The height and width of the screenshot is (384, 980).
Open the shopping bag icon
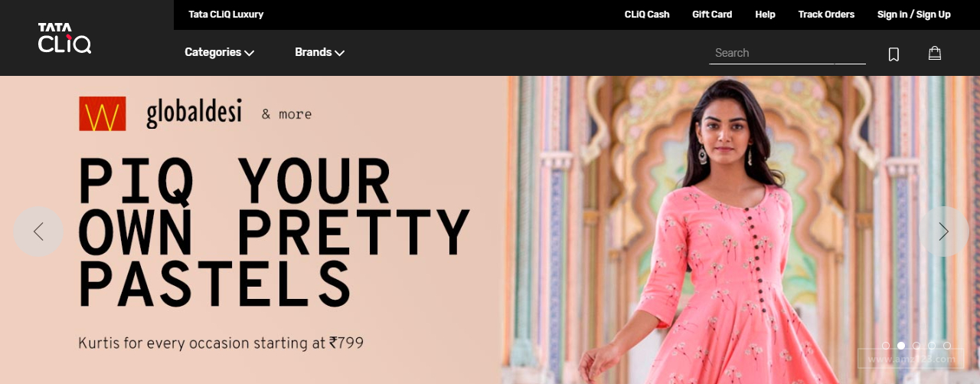pos(934,53)
